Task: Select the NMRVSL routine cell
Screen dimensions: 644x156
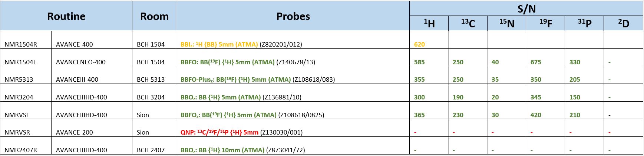Action: [17, 115]
